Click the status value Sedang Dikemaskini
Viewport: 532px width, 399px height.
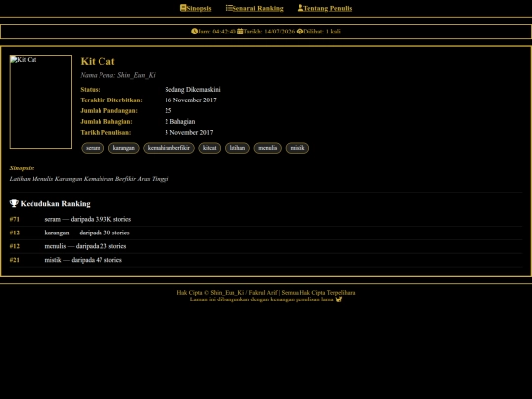[192, 90]
